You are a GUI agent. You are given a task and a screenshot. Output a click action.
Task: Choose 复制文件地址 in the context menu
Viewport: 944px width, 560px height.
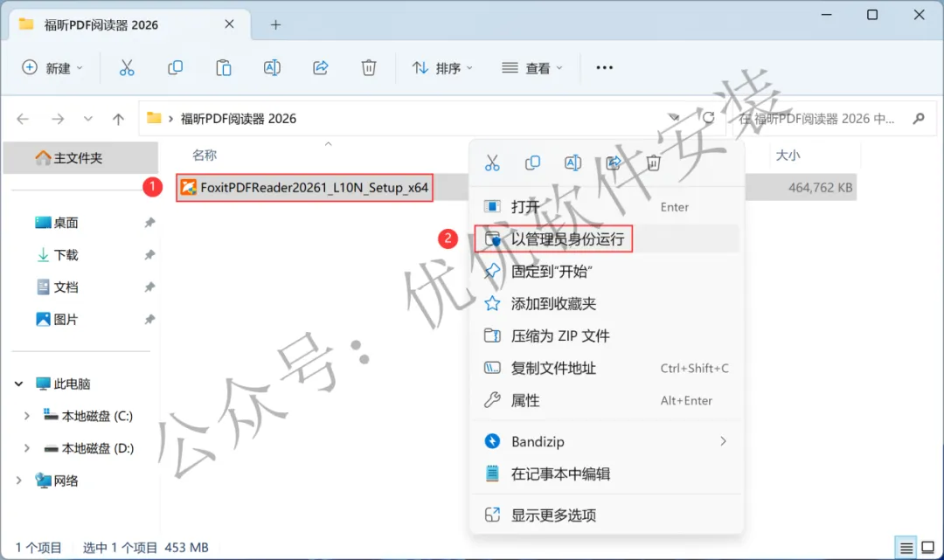point(607,368)
